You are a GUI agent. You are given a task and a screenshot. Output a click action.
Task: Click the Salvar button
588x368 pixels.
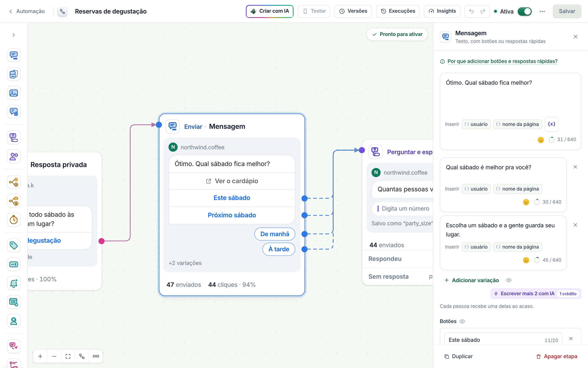point(567,11)
